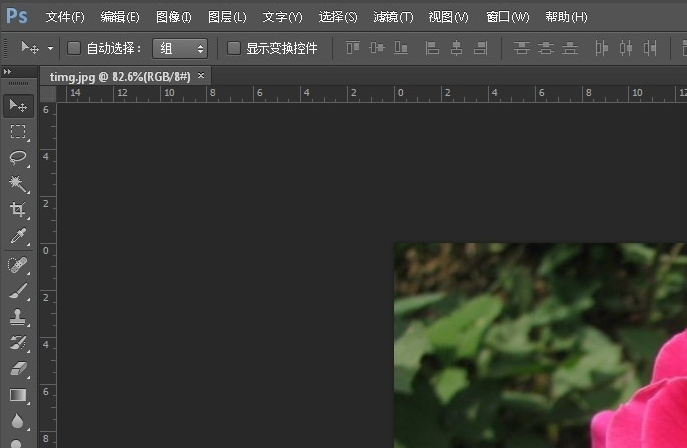
Task: Click Align Bottom Edges icon
Action: pyautogui.click(x=401, y=48)
